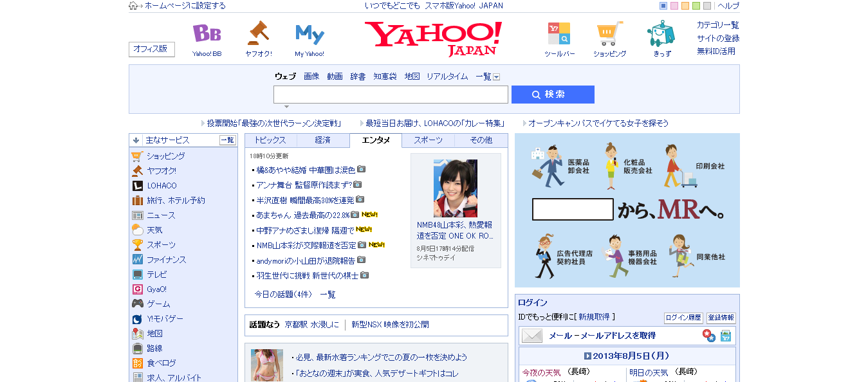868x382 pixels.
Task: Open the 京都駅 水浸しに trending link
Action: pyautogui.click(x=312, y=325)
